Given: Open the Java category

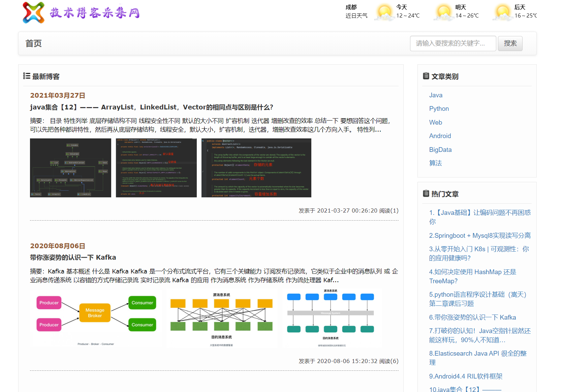Looking at the screenshot, I should (436, 95).
